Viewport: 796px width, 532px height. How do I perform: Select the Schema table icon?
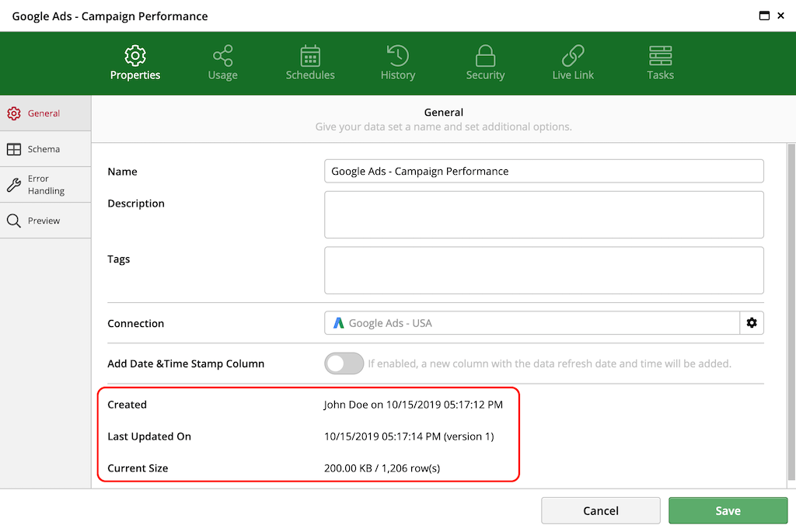[14, 149]
